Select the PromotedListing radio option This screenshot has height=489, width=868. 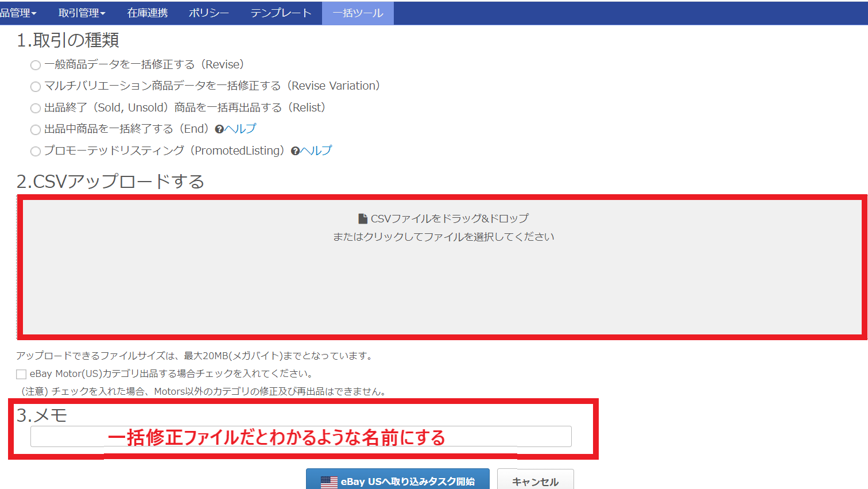tap(36, 152)
